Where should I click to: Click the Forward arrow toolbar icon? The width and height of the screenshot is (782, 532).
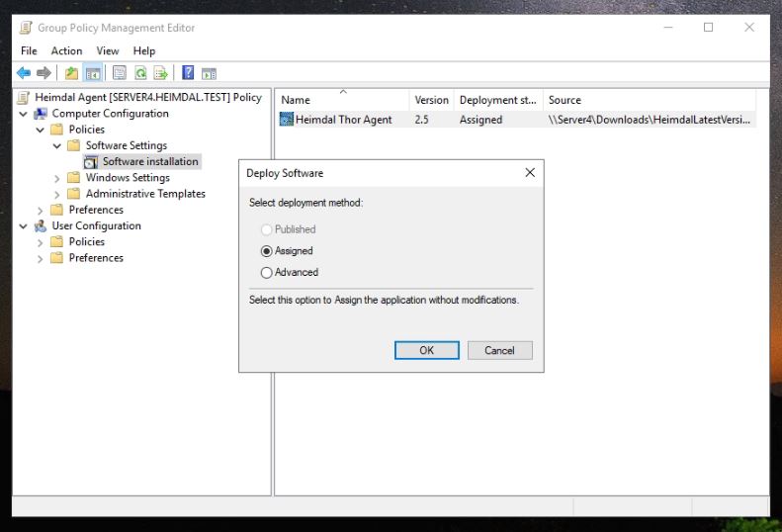click(x=43, y=73)
